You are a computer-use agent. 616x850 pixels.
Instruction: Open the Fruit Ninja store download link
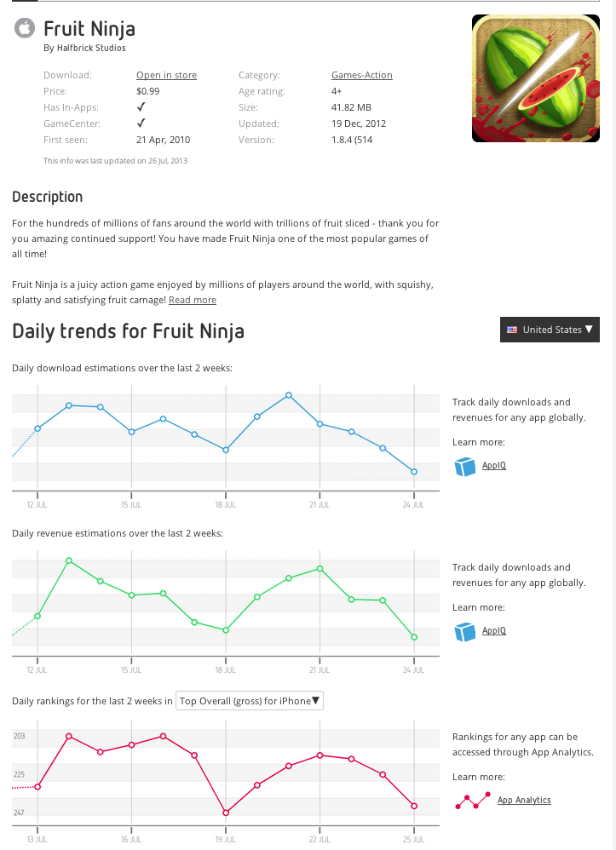(x=166, y=75)
